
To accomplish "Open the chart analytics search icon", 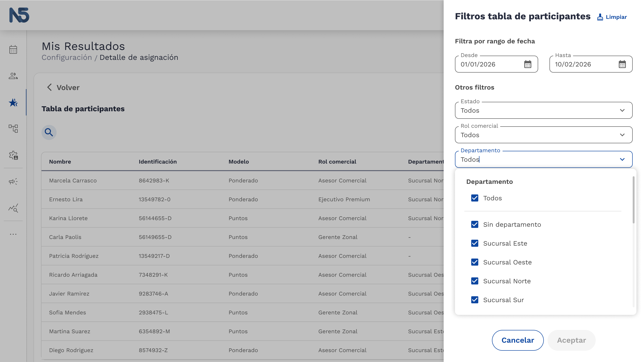I will (13, 208).
